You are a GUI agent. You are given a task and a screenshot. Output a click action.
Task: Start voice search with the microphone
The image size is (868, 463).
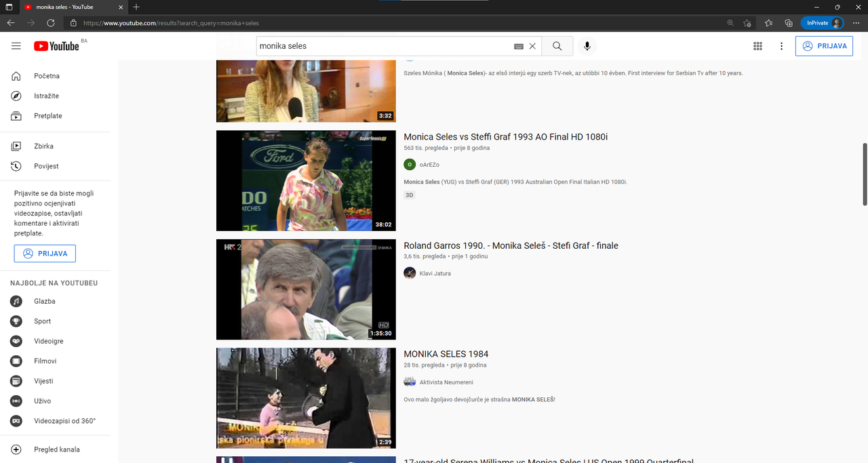(587, 46)
